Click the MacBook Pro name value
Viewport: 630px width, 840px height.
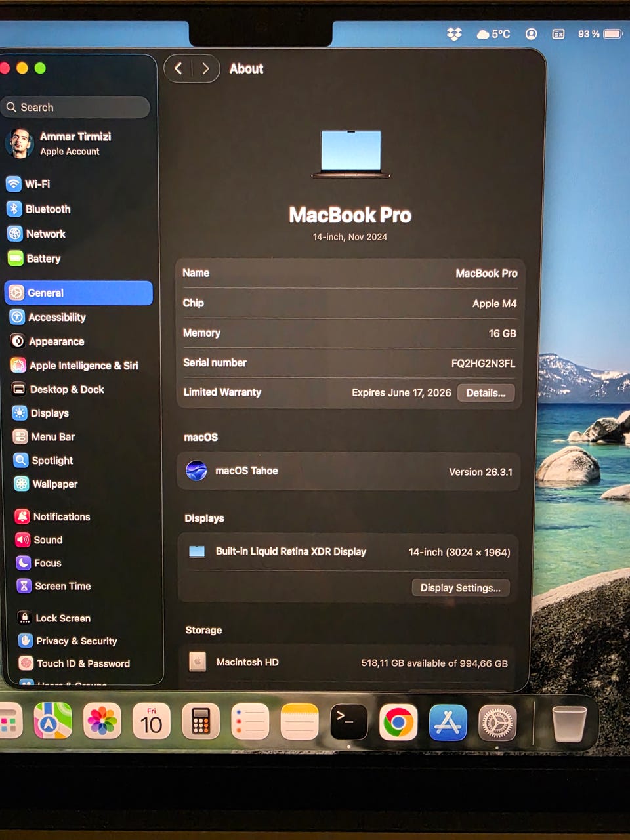pyautogui.click(x=486, y=273)
